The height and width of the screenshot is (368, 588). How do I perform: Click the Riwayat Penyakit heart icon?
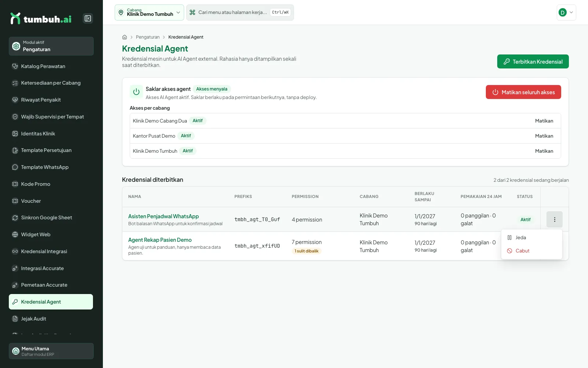tap(15, 100)
